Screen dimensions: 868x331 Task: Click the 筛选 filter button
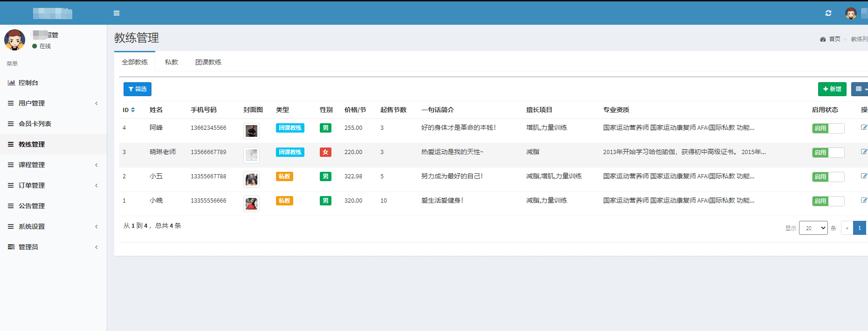pyautogui.click(x=137, y=89)
